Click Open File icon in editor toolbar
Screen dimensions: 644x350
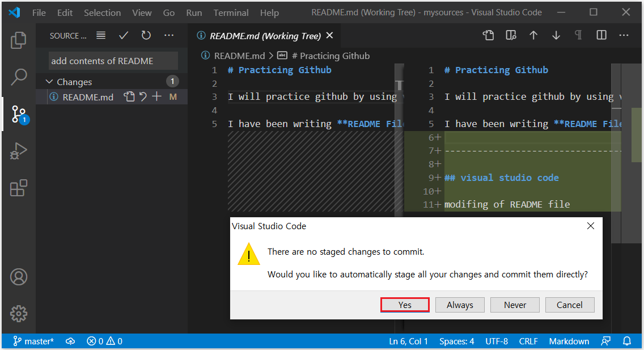point(488,35)
